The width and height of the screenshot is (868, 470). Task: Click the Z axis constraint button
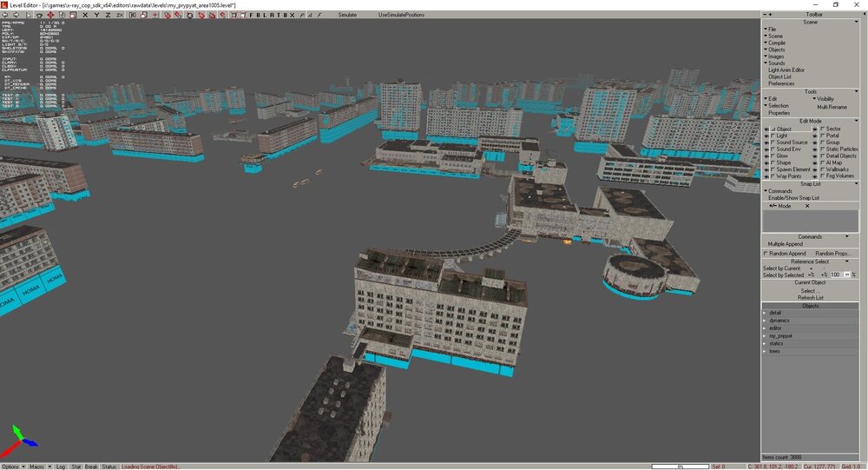(x=107, y=15)
